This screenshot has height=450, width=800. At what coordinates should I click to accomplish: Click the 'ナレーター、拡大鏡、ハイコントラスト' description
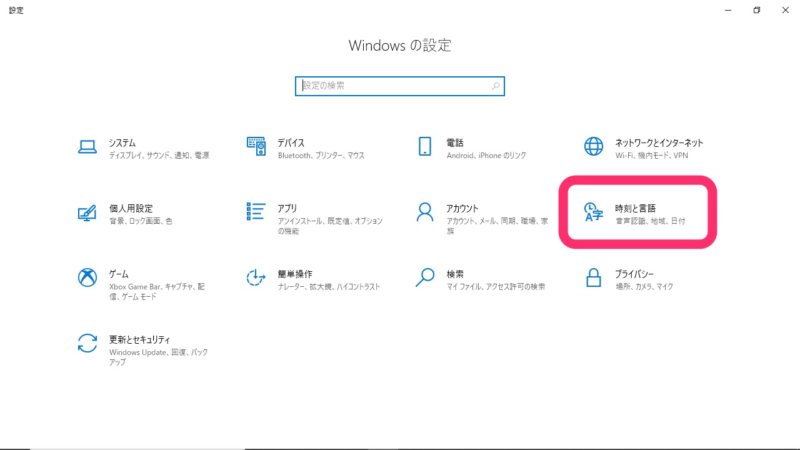pyautogui.click(x=329, y=287)
